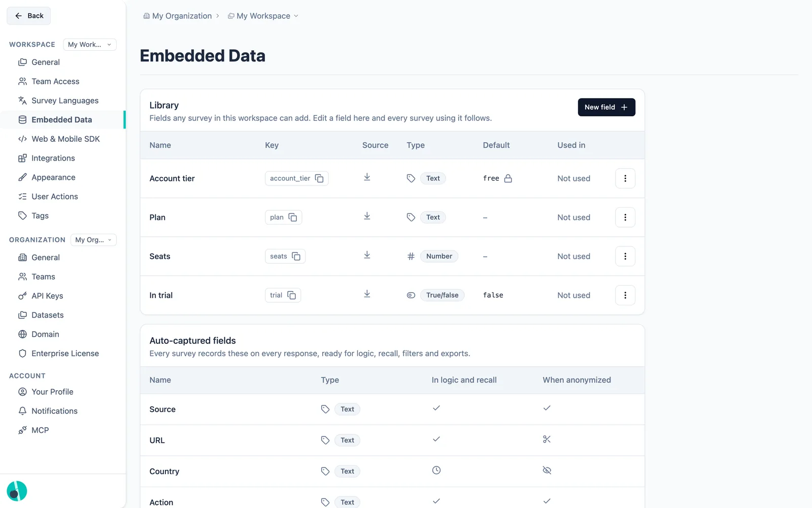Viewport: 812px width, 508px height.
Task: Open row actions menu for In trial
Action: click(625, 295)
